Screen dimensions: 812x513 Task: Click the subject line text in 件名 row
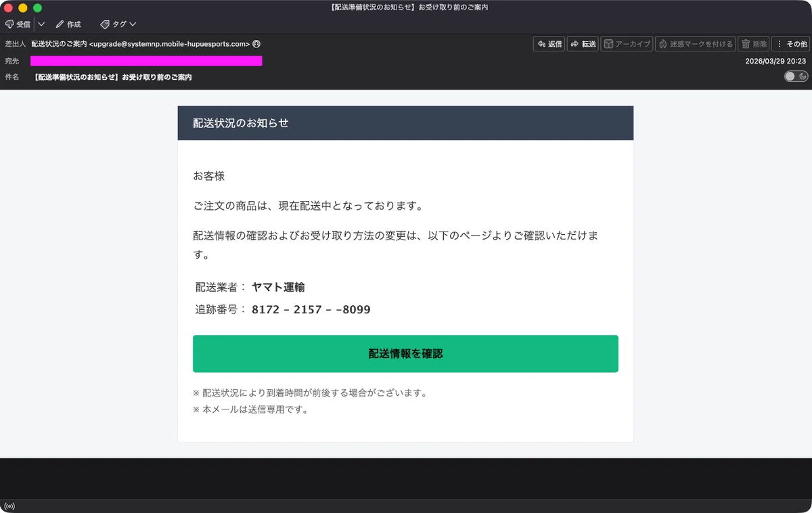tap(113, 77)
